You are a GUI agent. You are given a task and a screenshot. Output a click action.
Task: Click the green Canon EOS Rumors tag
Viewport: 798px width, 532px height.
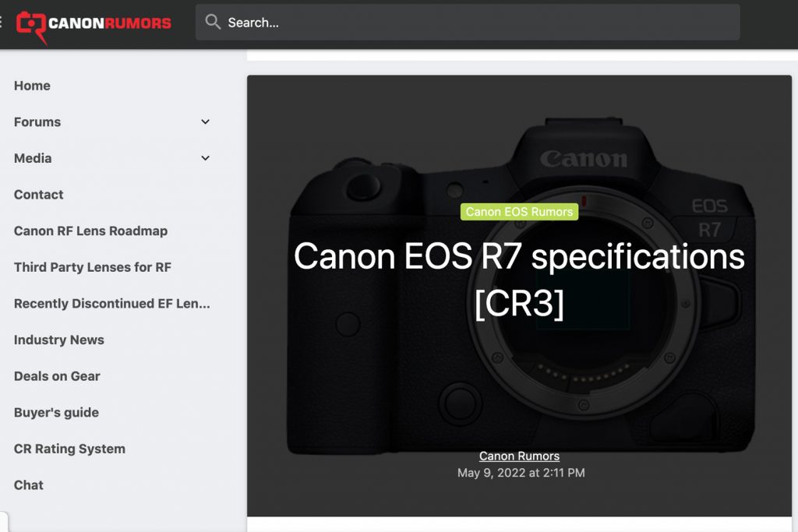coord(519,212)
